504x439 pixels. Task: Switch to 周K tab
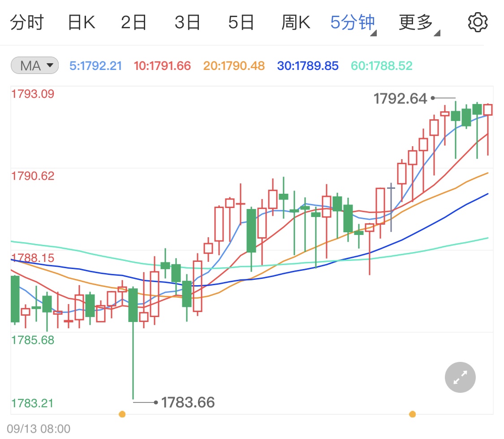pos(296,22)
